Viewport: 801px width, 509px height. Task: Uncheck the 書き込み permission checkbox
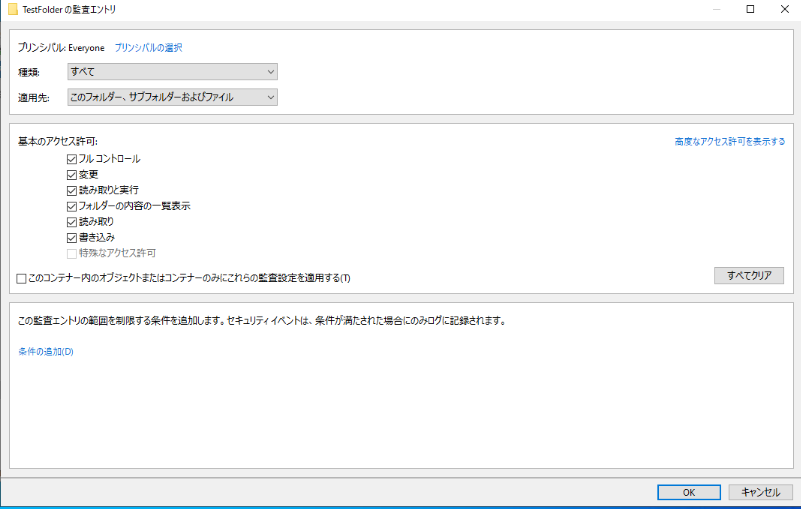pos(72,237)
